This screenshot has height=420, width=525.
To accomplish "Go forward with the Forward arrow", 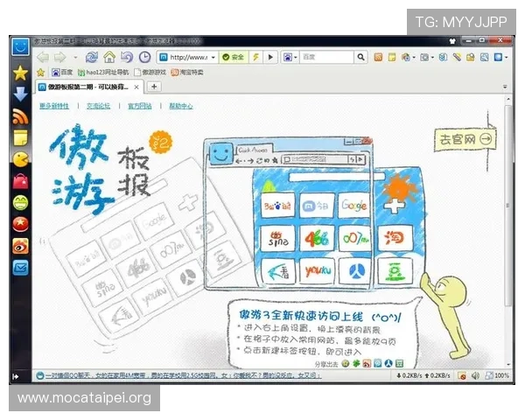I will tap(60, 57).
